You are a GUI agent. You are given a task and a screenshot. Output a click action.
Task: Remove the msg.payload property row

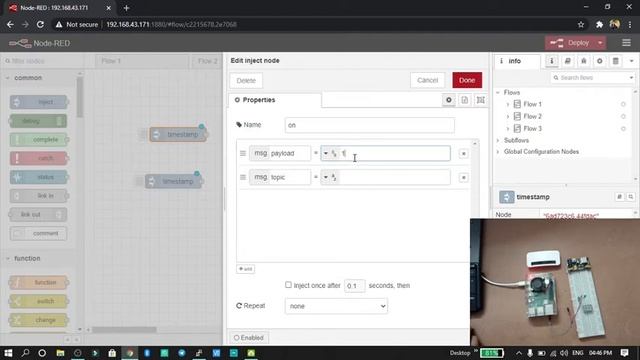tap(463, 153)
